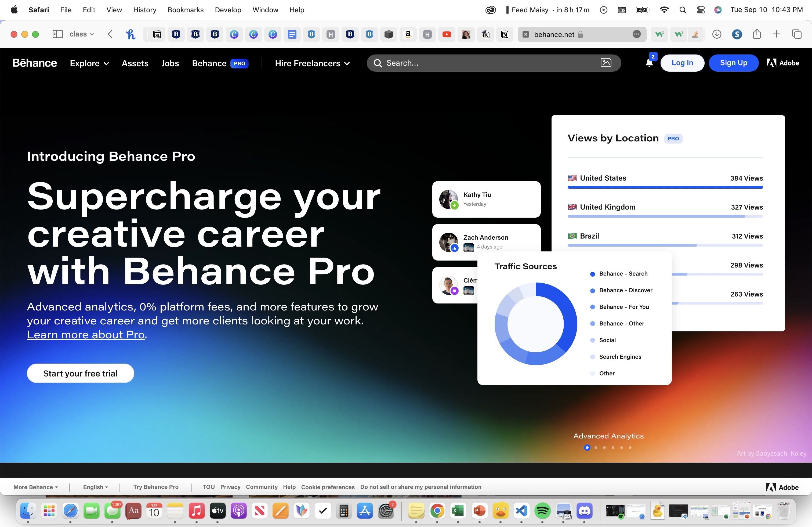Click the Behance logo
The height and width of the screenshot is (527, 812).
(35, 63)
